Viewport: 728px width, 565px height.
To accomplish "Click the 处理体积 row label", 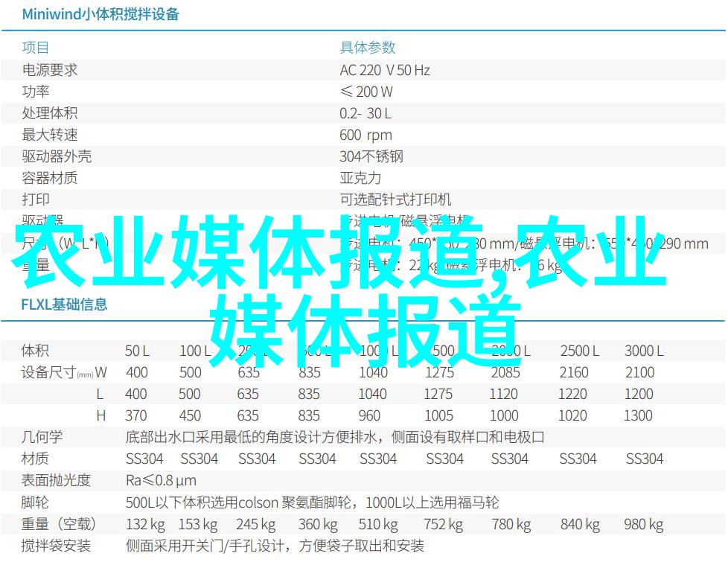I will click(50, 113).
